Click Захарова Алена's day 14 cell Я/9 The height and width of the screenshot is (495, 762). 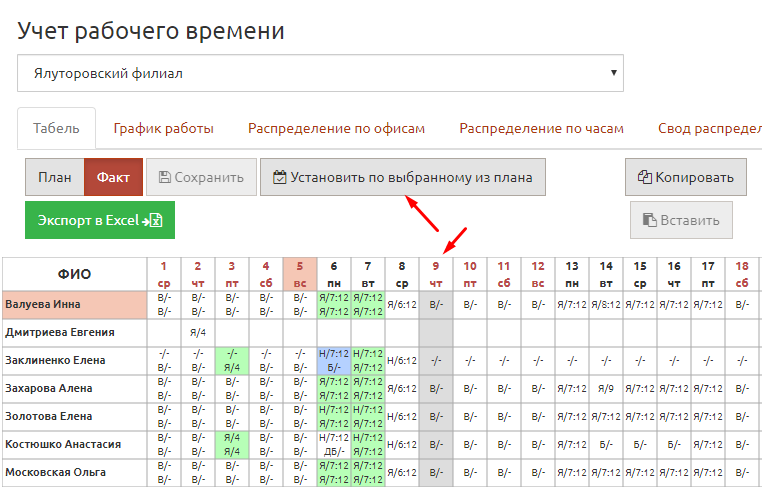606,389
